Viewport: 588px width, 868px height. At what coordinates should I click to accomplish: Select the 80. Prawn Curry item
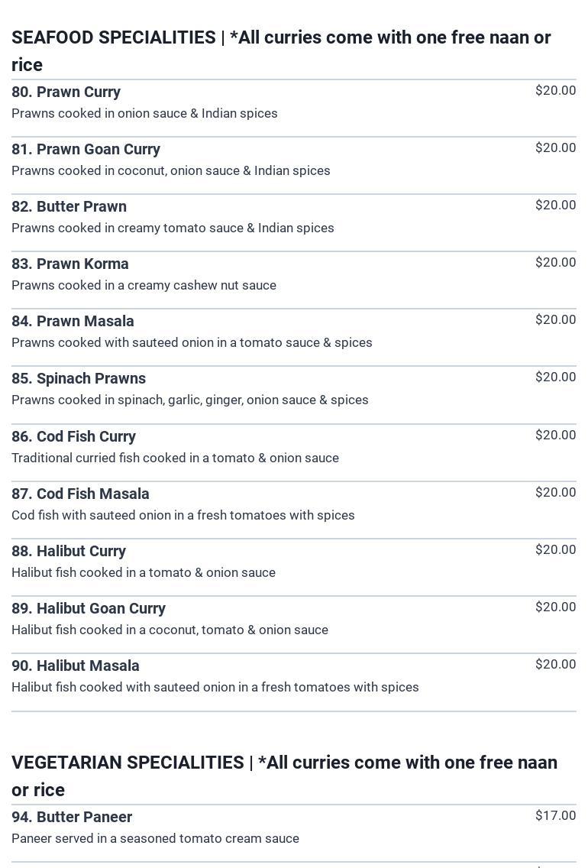pos(66,92)
